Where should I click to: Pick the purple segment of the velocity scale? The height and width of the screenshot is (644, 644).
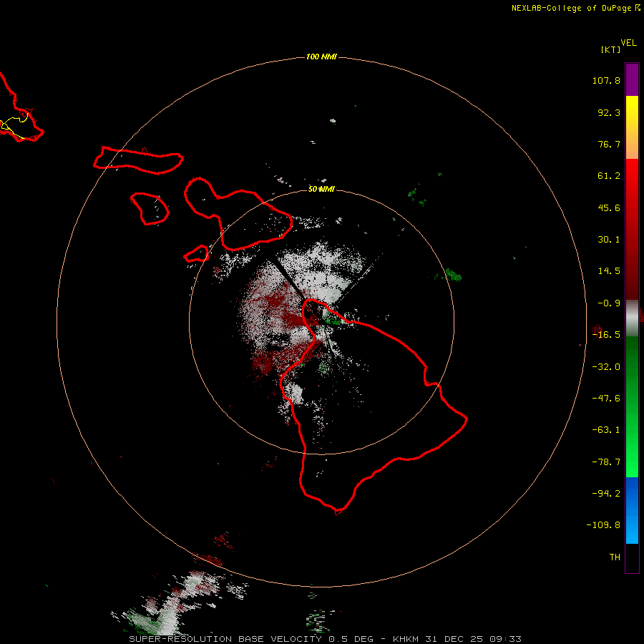click(x=632, y=79)
